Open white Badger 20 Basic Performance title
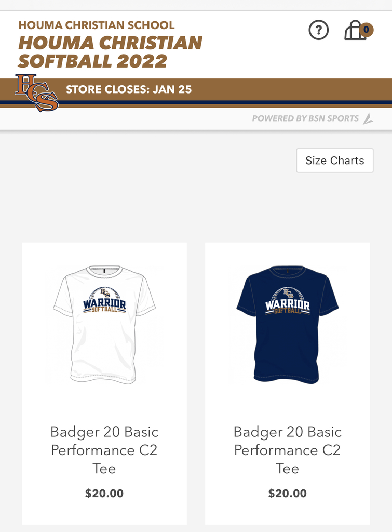 [104, 450]
